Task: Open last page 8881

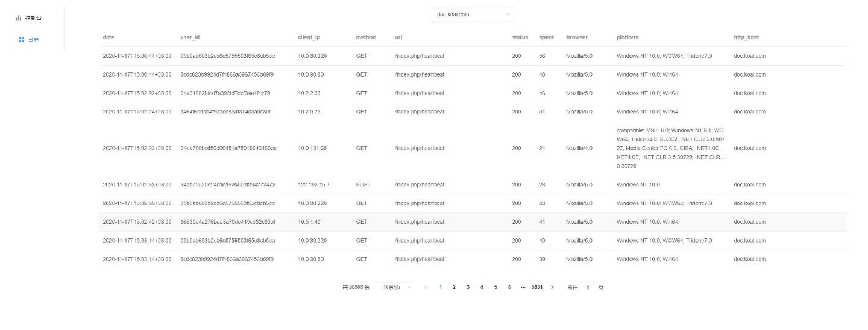Action: coord(537,287)
